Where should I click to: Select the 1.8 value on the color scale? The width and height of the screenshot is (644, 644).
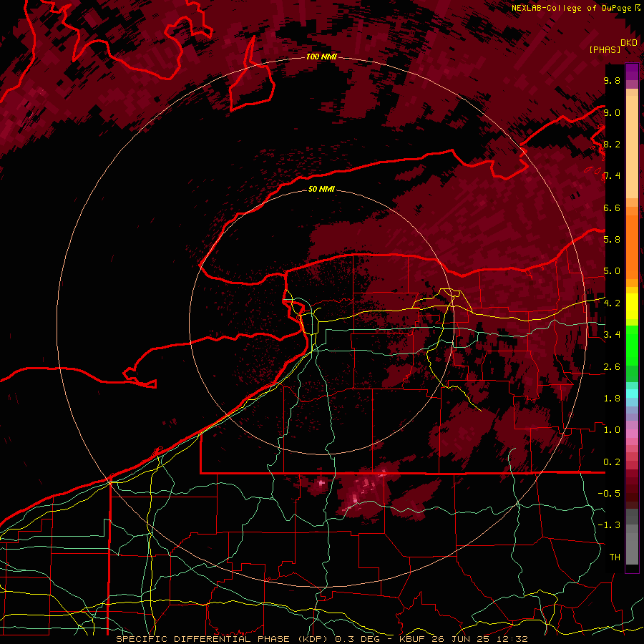(612, 399)
